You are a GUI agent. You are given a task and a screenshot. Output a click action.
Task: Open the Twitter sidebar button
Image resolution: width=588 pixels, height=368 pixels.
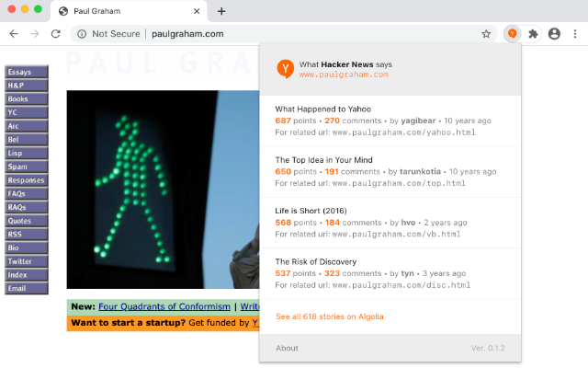[27, 261]
